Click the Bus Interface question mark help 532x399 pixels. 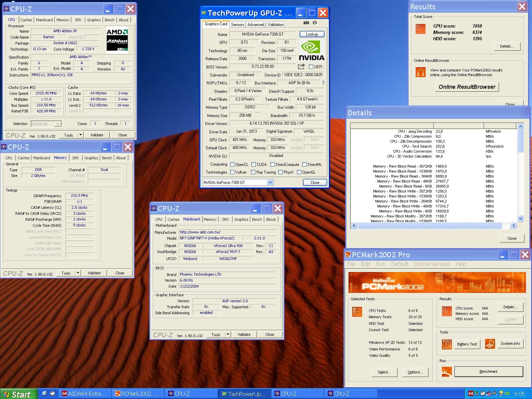[x=323, y=83]
